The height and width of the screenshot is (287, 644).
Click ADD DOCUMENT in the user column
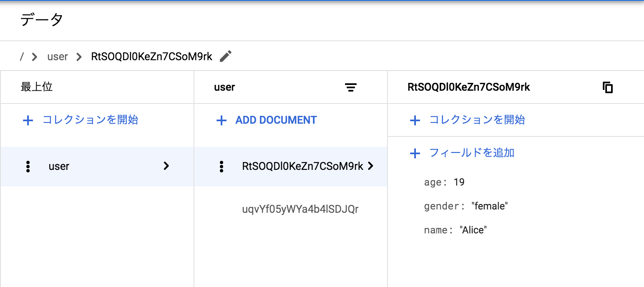275,120
